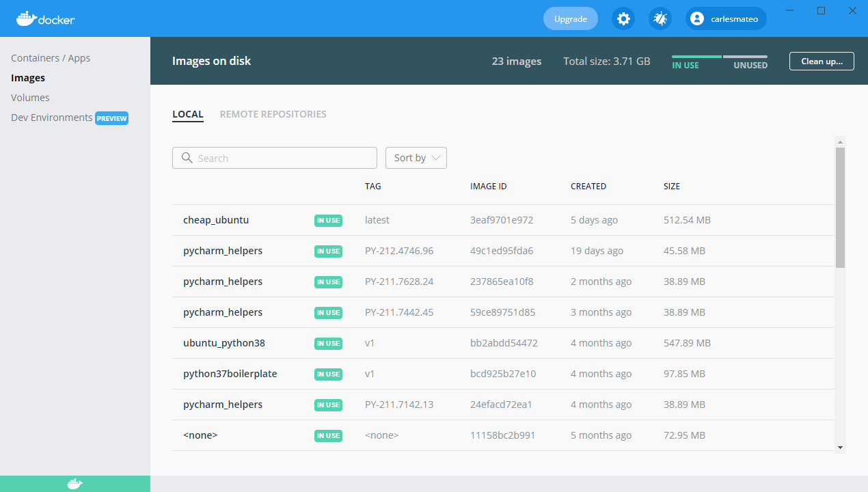The image size is (868, 492).
Task: Click the IMAGE ID column header
Action: point(489,186)
